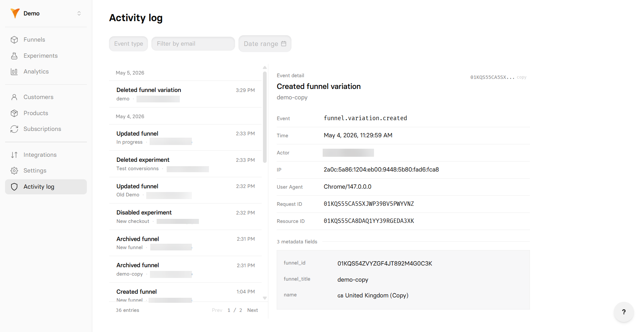The height and width of the screenshot is (332, 644).
Task: Select the Deleted experiment entry
Action: [185, 164]
